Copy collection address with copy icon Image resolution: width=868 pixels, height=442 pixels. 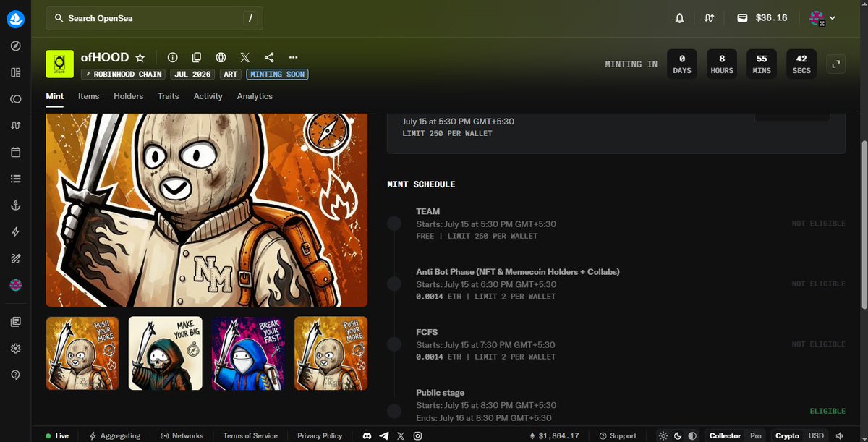(x=197, y=57)
